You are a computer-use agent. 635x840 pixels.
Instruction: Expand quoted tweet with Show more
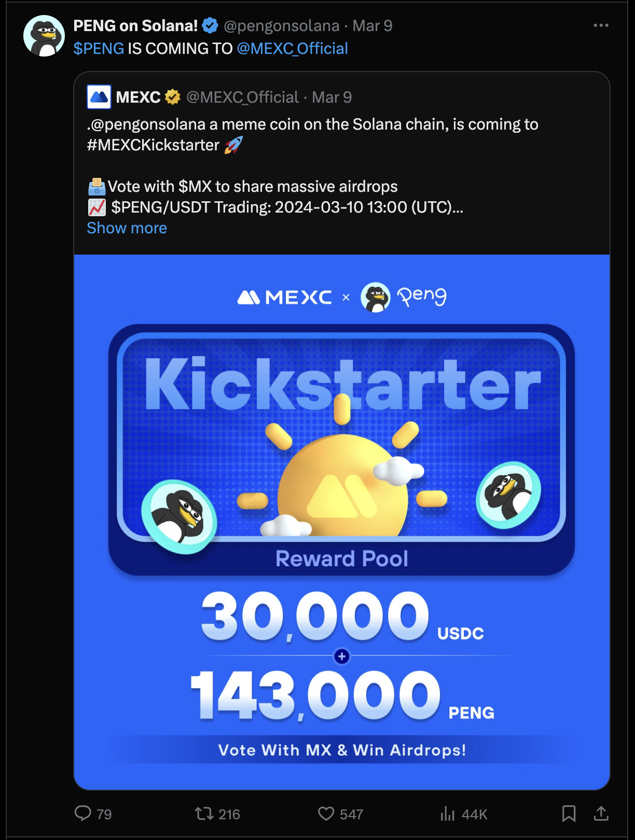[x=127, y=228]
